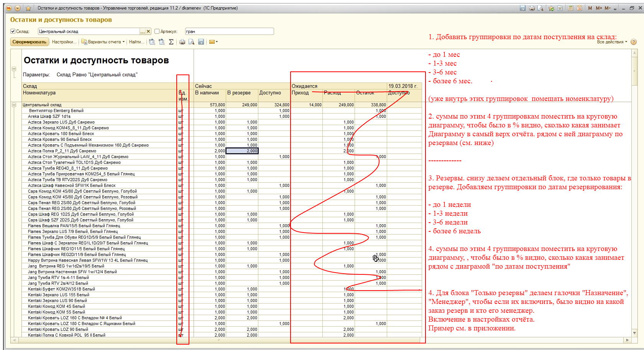This screenshot has width=644, height=350.
Task: Open the calendar icon in title bar
Action: 579,8
